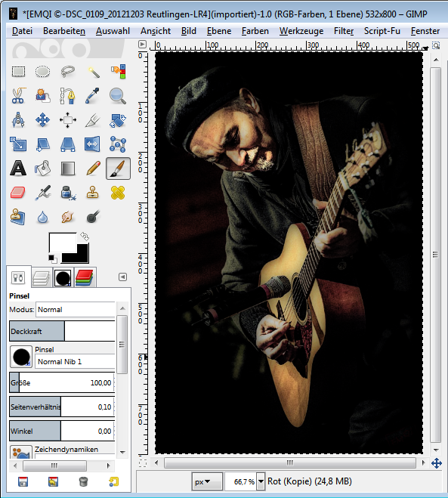Select the Fuzzy Select magic wand tool
The width and height of the screenshot is (448, 498).
coord(92,72)
